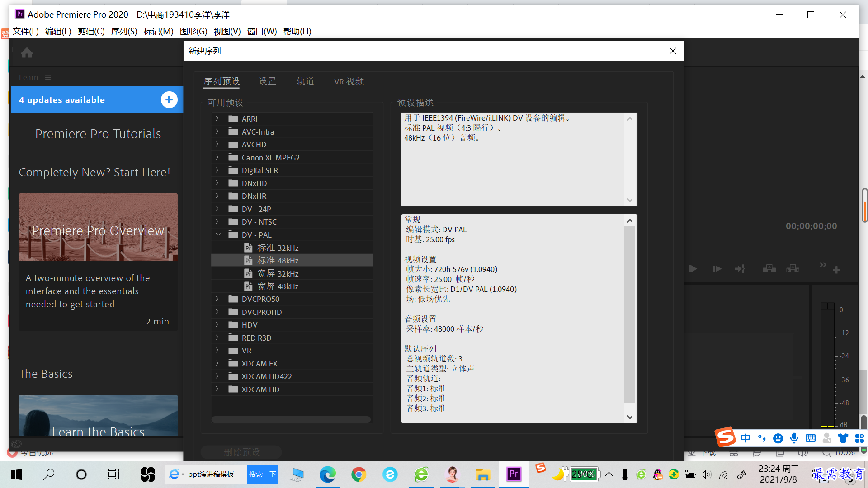Click the taskbar Search magnifier
Viewport: 868px width, 488px height.
point(49,474)
